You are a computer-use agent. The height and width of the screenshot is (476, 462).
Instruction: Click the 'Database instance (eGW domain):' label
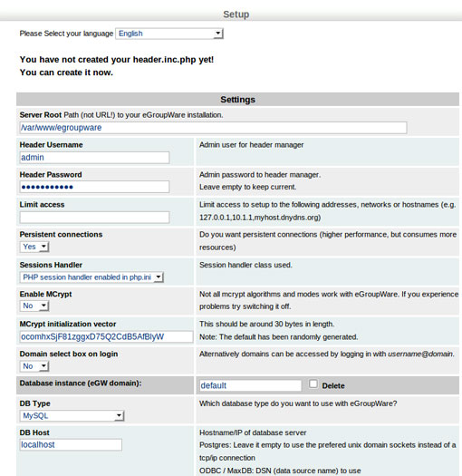(81, 384)
